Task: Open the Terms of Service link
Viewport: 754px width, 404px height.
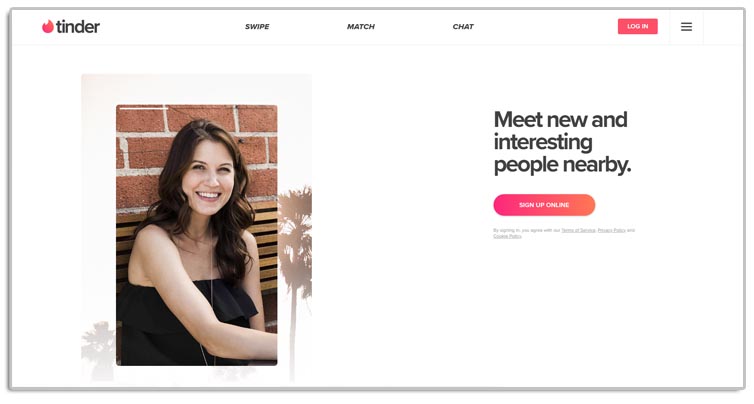Action: [578, 230]
